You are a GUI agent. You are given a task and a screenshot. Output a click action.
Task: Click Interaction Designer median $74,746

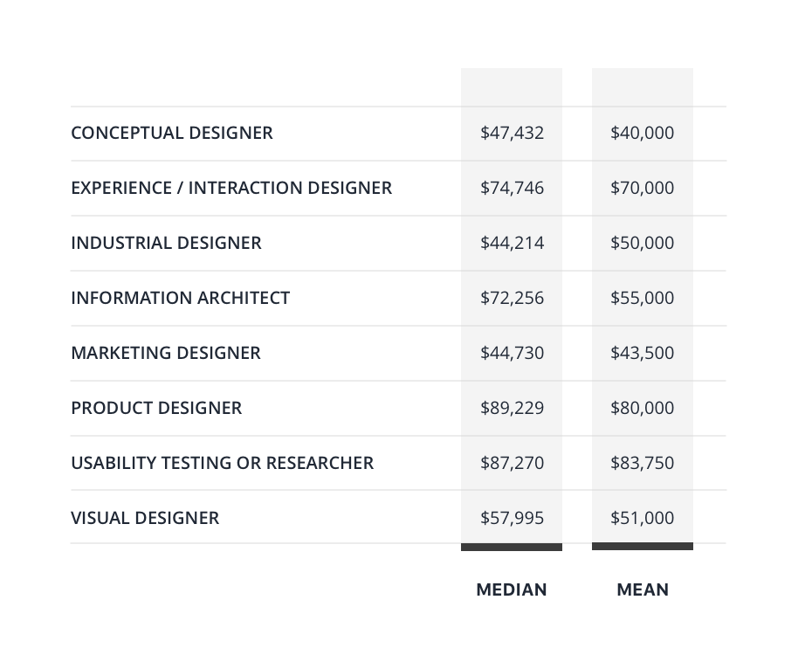click(513, 188)
